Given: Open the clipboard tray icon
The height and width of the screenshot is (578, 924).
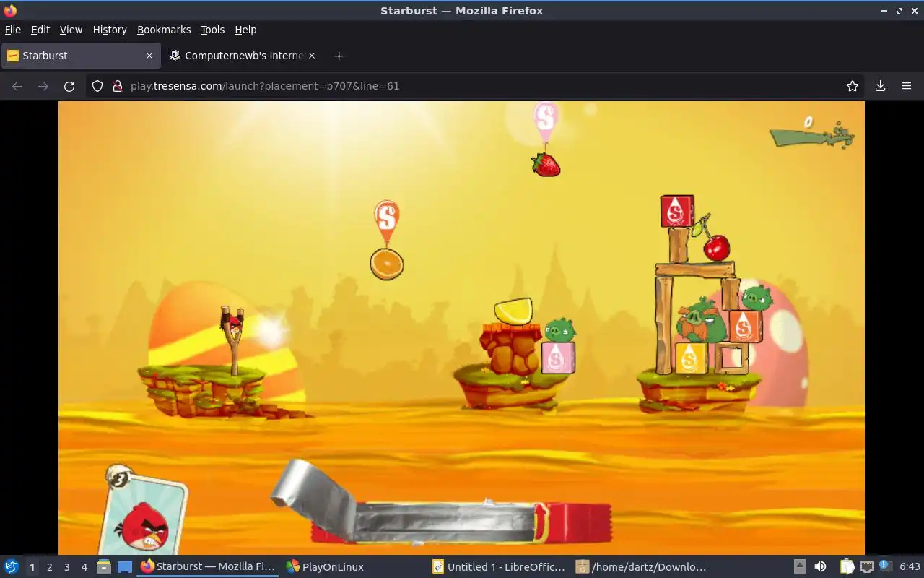Looking at the screenshot, I should [x=847, y=567].
